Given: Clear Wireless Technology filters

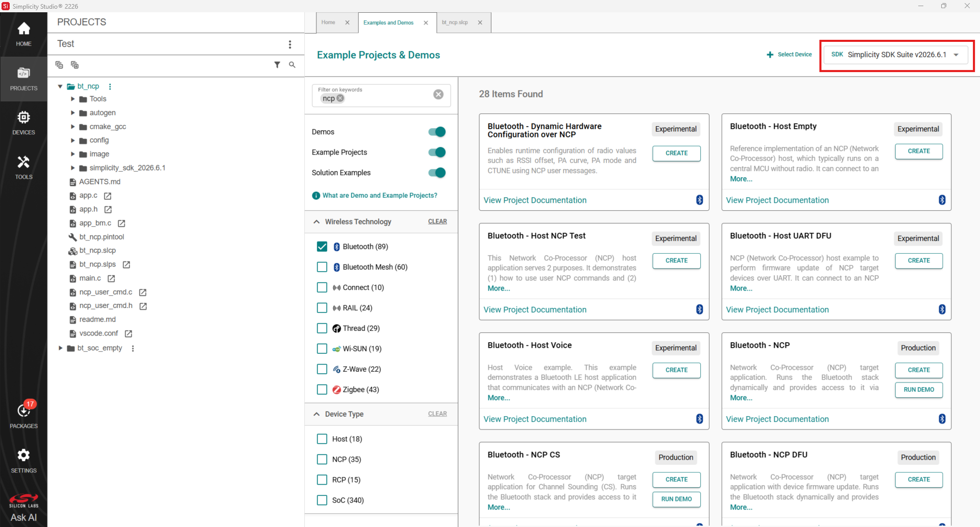Looking at the screenshot, I should [437, 222].
